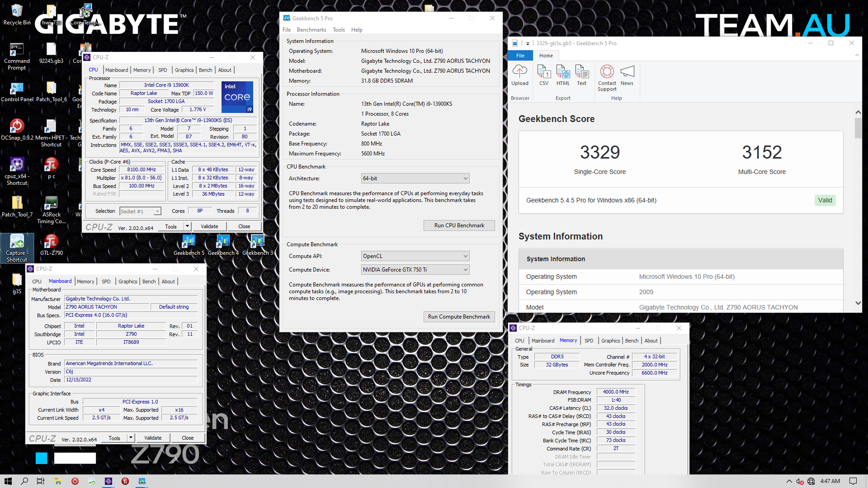
Task: Open the notification center icon
Action: click(x=853, y=481)
